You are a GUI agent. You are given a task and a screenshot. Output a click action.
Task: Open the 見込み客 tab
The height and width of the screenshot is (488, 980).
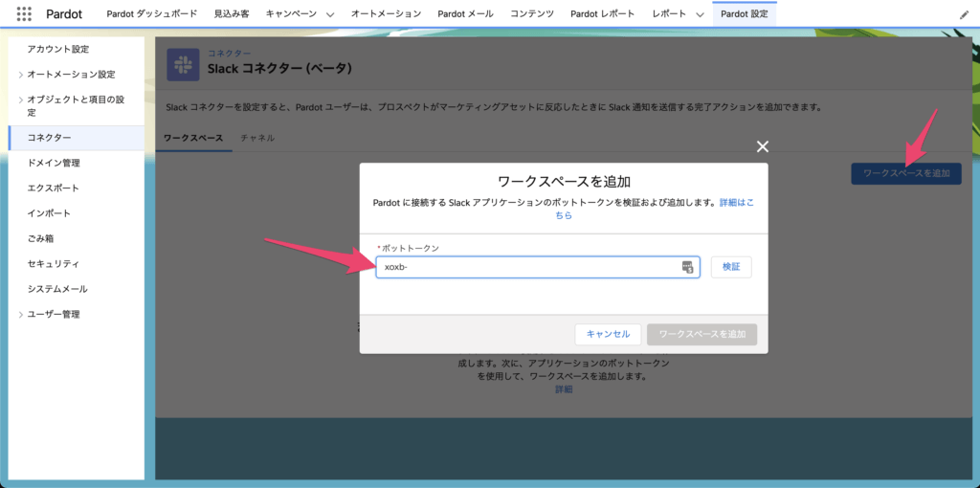click(x=232, y=13)
